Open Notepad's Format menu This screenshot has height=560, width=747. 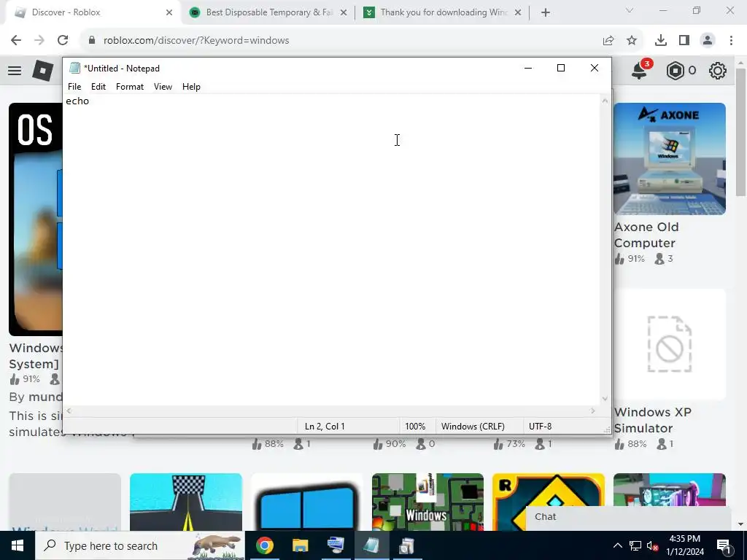130,87
